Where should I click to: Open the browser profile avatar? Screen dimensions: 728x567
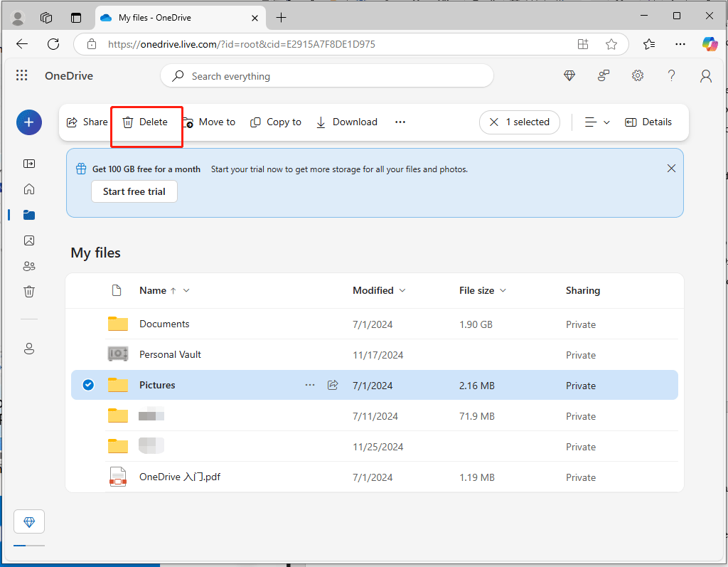pyautogui.click(x=18, y=18)
